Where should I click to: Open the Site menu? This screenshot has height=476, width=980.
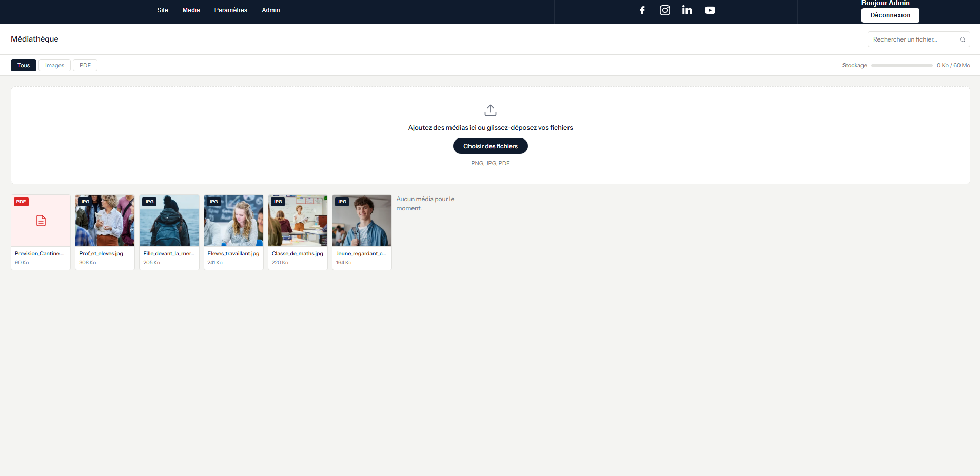[x=163, y=10]
